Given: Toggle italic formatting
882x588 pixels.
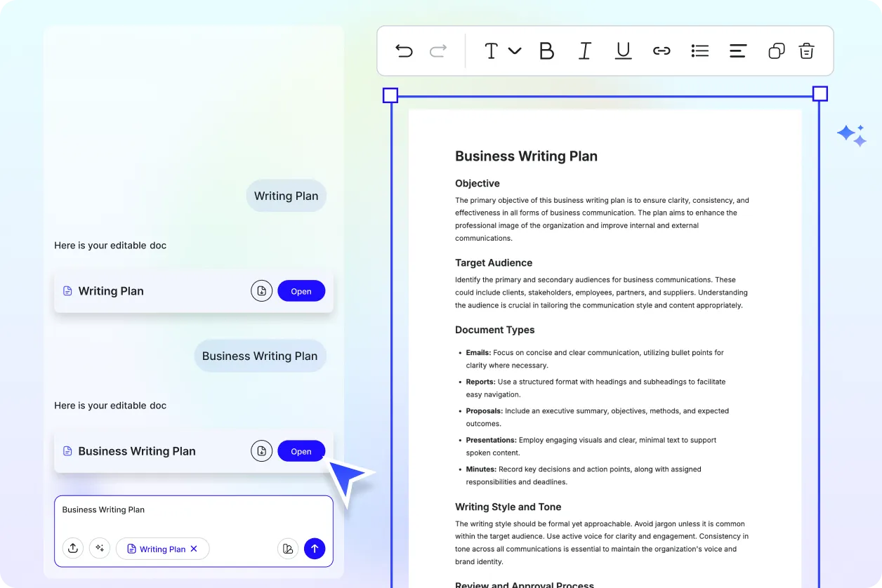Looking at the screenshot, I should click(585, 51).
